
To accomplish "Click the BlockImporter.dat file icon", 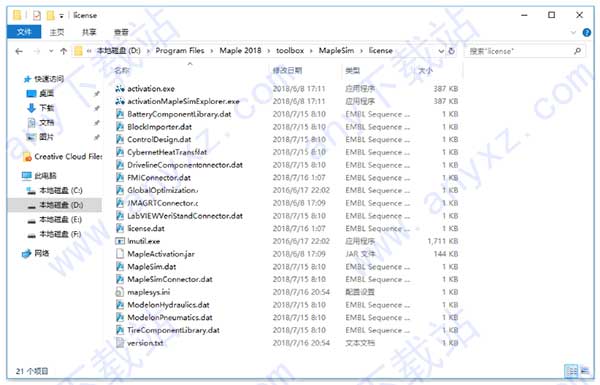I will pyautogui.click(x=120, y=127).
